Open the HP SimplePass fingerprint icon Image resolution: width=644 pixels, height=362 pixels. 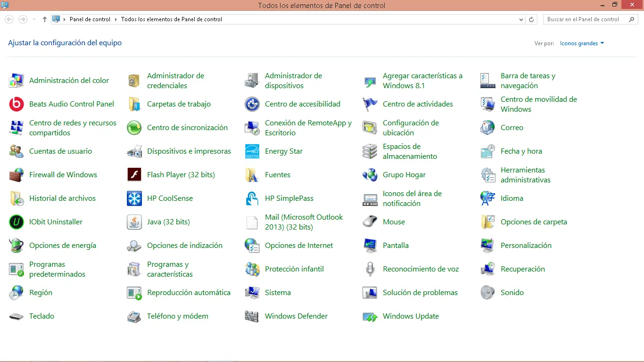click(252, 198)
